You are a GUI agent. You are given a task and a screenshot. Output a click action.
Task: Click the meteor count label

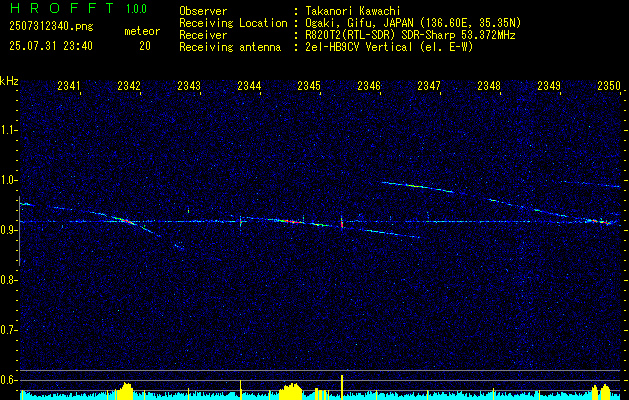142,31
